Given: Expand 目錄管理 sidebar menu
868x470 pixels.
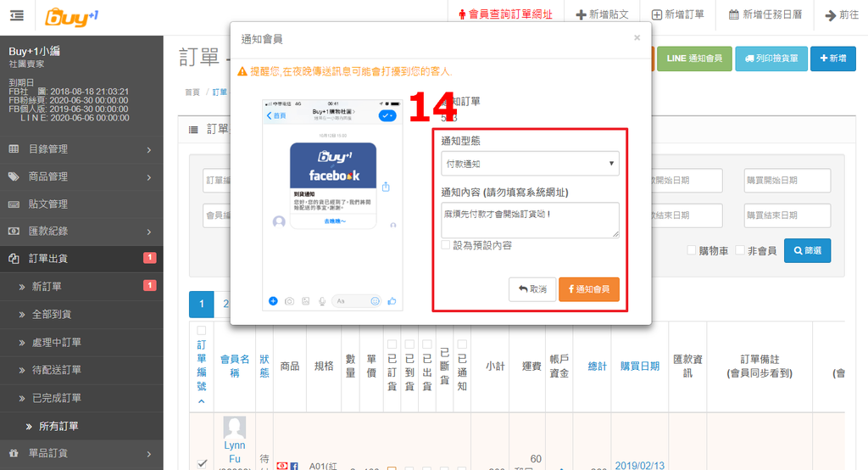Looking at the screenshot, I should (81, 149).
